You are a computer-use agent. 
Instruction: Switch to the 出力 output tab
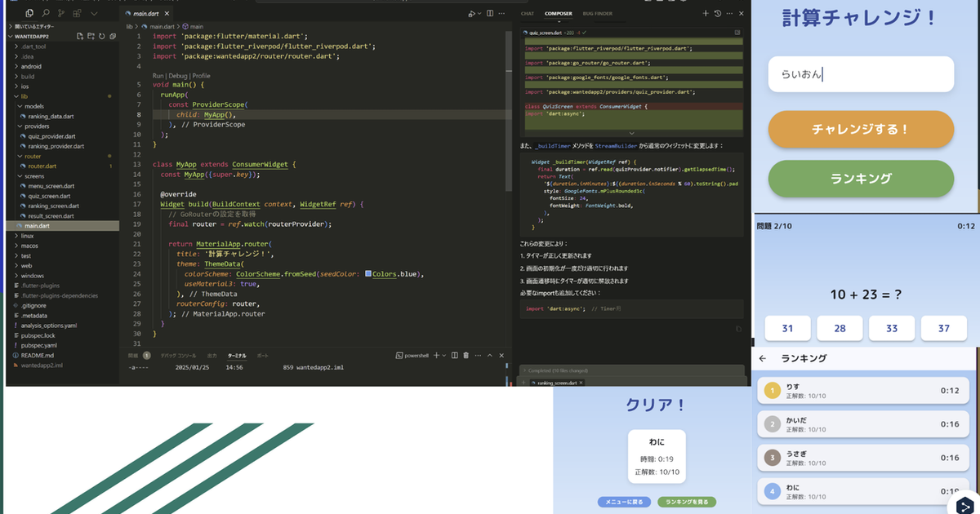(x=212, y=356)
